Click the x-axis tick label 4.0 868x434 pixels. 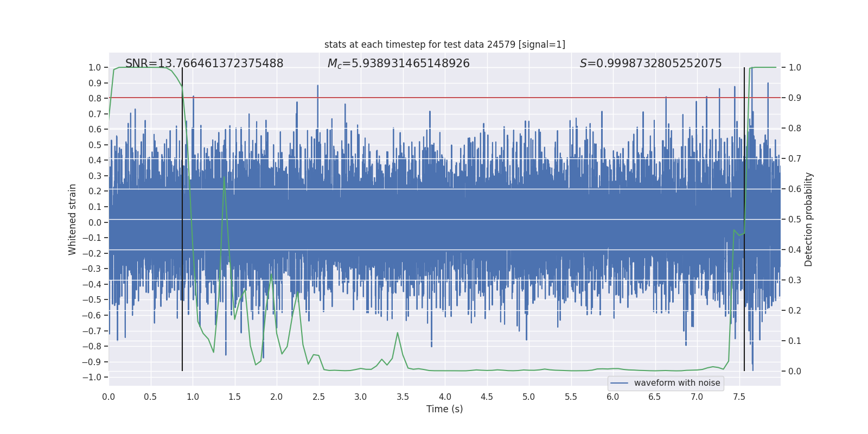tap(445, 397)
